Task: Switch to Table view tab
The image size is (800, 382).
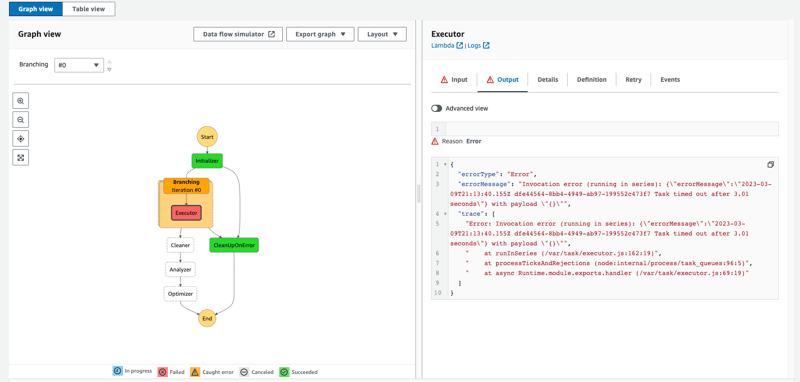Action: [89, 9]
